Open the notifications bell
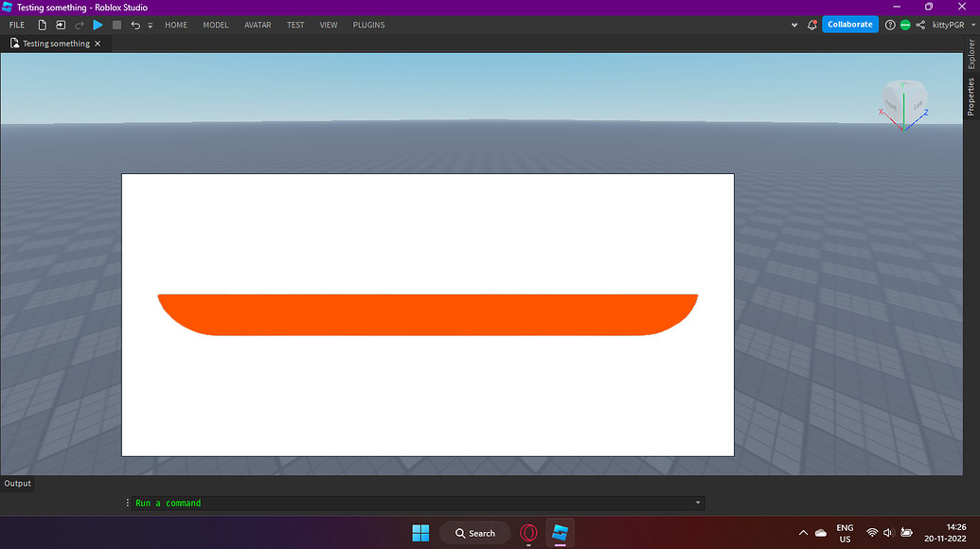Image resolution: width=980 pixels, height=549 pixels. 811,25
